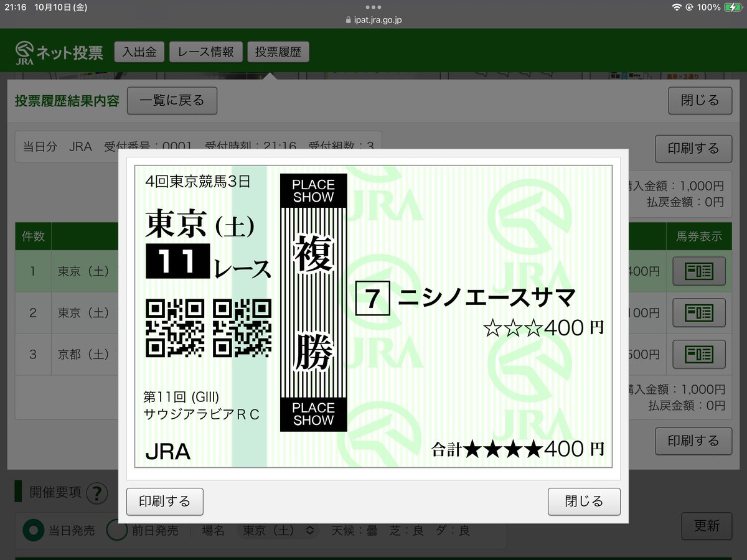Open the 入出金 menu
Viewport: 747px width, 560px height.
coord(139,52)
